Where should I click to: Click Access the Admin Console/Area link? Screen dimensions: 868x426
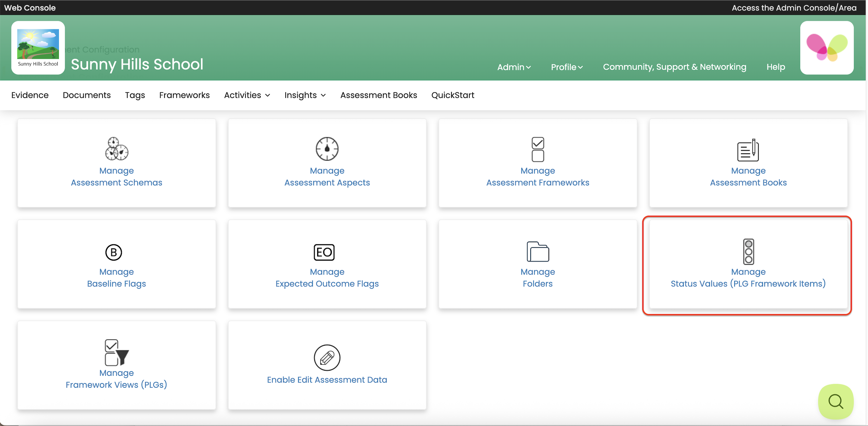coord(793,7)
